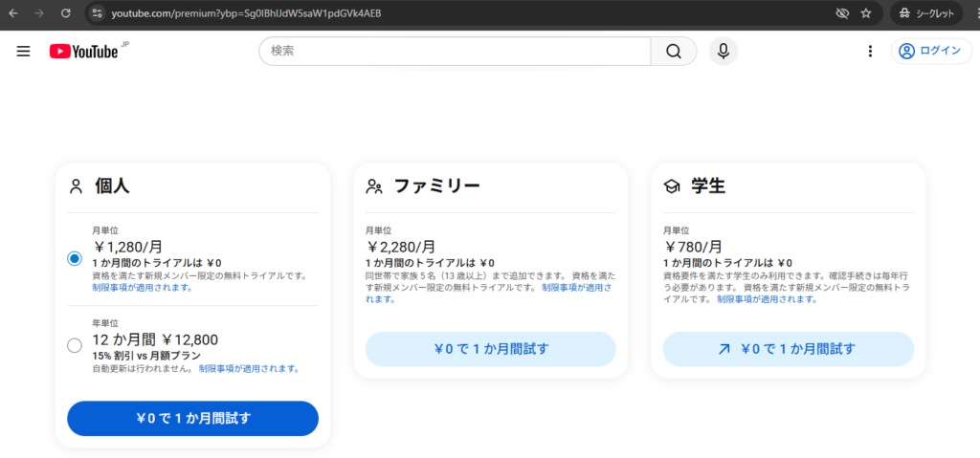980x458 pixels.
Task: Select the 年単位 12 か月間 ¥12,800 radio button
Action: point(75,345)
